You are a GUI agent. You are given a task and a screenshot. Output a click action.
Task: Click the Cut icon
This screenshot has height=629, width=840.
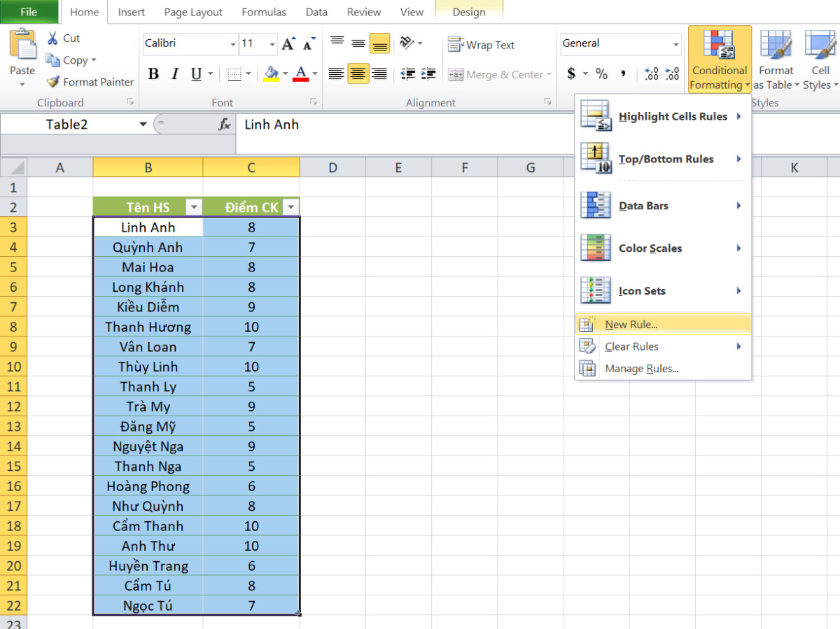(53, 38)
